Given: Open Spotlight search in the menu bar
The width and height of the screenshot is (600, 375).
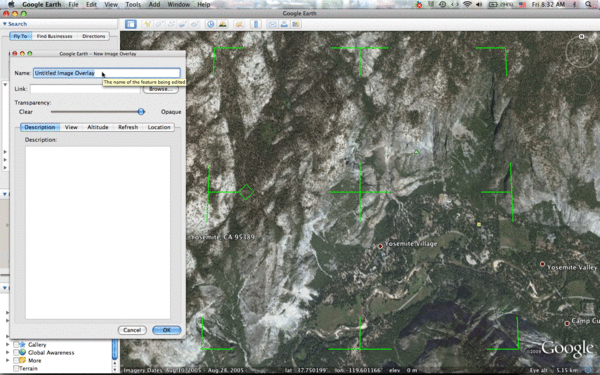Looking at the screenshot, I should (588, 5).
